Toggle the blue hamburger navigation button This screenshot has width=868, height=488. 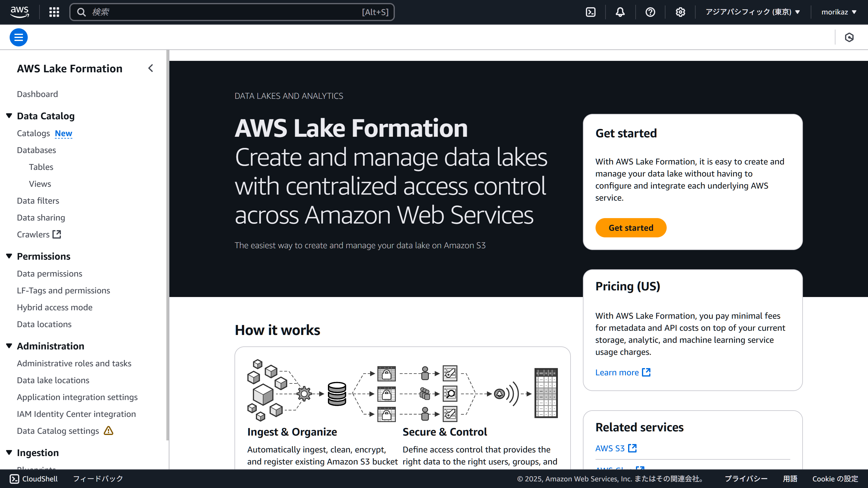[18, 37]
